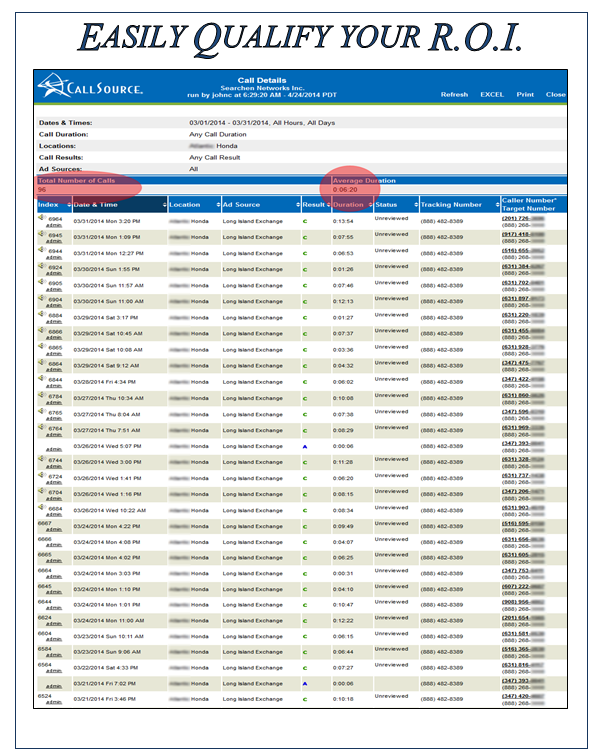Select date 03/30/2014 Sun 11:57 AM
The width and height of the screenshot is (595, 751).
pos(108,285)
